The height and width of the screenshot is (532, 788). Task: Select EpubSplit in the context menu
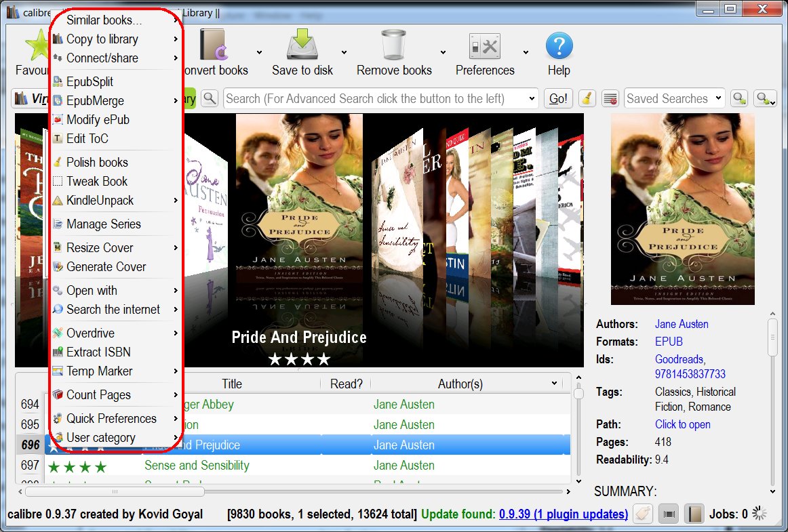coord(115,81)
